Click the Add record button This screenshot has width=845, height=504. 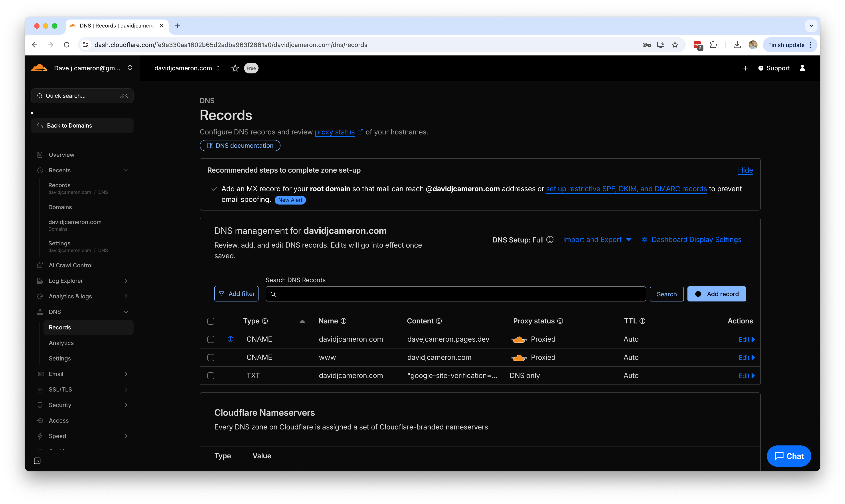(716, 294)
